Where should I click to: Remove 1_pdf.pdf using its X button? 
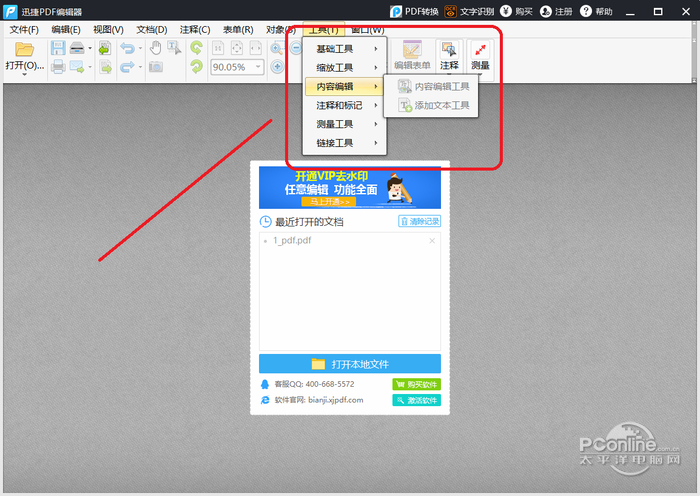coord(432,241)
